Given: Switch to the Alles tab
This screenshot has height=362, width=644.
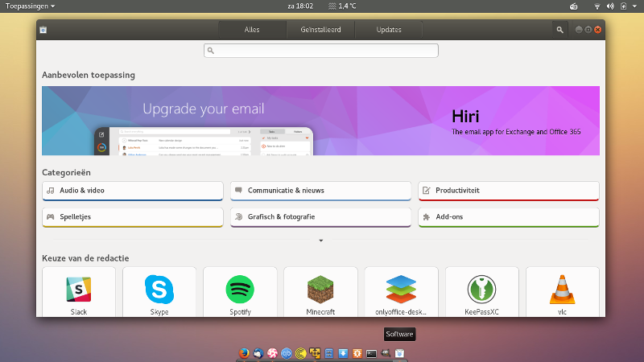Looking at the screenshot, I should point(252,30).
